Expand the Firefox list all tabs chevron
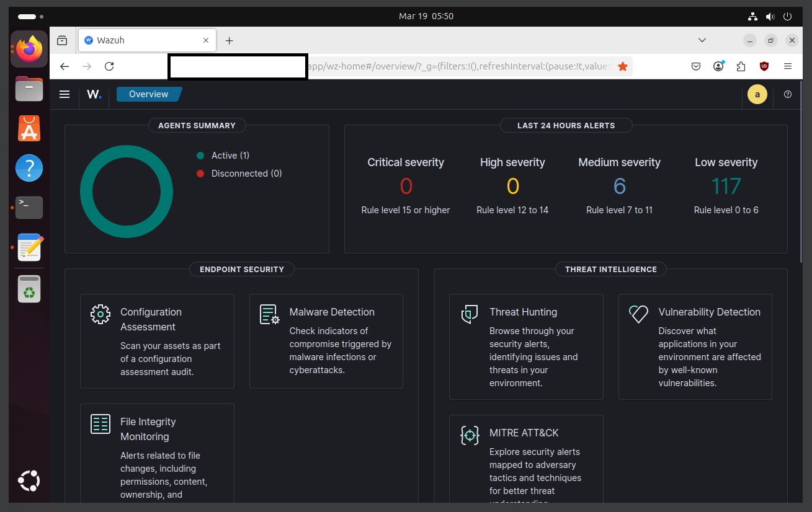The width and height of the screenshot is (812, 512). coord(702,40)
